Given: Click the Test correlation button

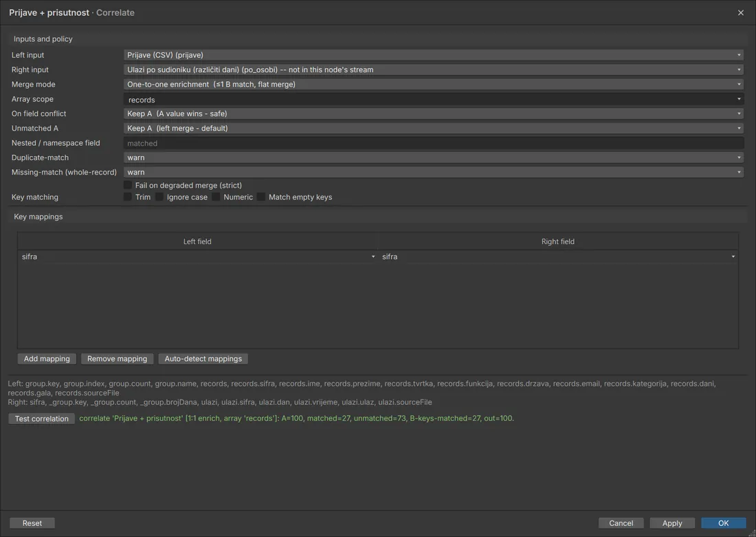Looking at the screenshot, I should 41,419.
